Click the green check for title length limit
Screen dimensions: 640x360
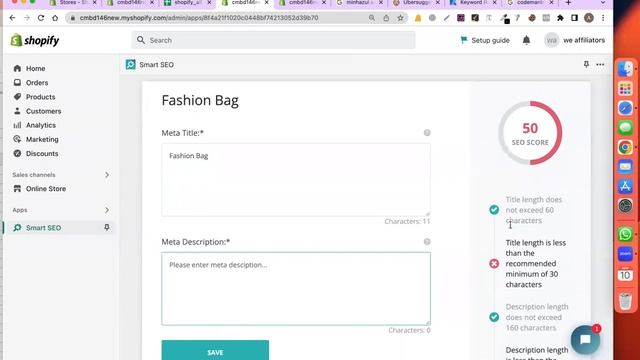[494, 210]
